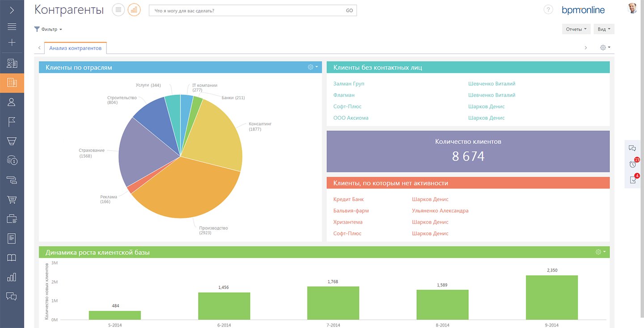Click the command line input field
Image resolution: width=644 pixels, height=328 pixels.
[x=246, y=10]
